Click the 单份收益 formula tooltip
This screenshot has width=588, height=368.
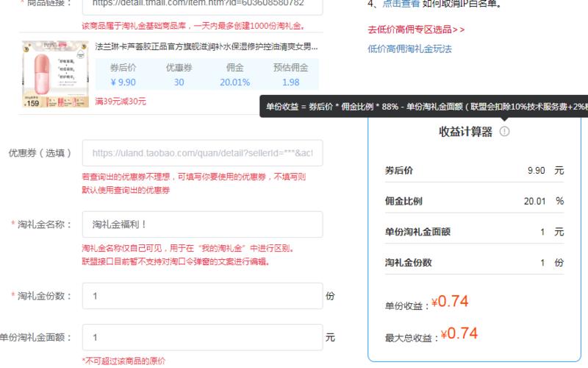pyautogui.click(x=424, y=106)
